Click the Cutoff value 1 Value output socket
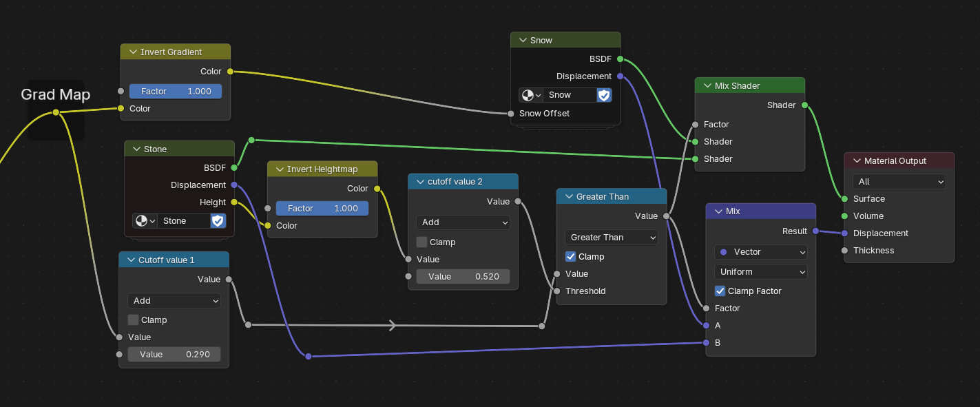 (x=229, y=280)
